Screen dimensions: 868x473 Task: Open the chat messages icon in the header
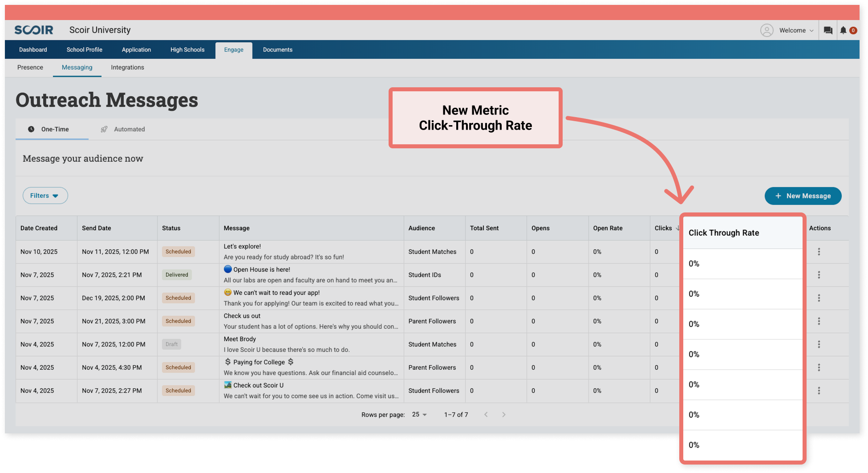coord(827,30)
